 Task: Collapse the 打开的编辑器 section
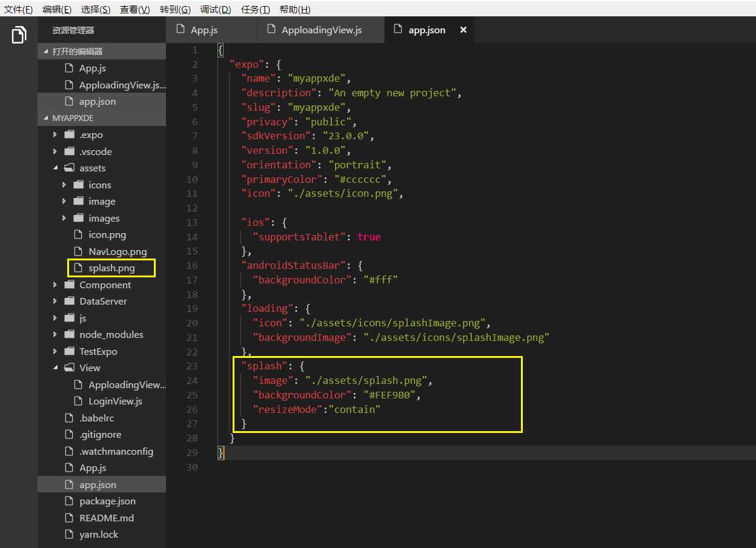pyautogui.click(x=46, y=51)
